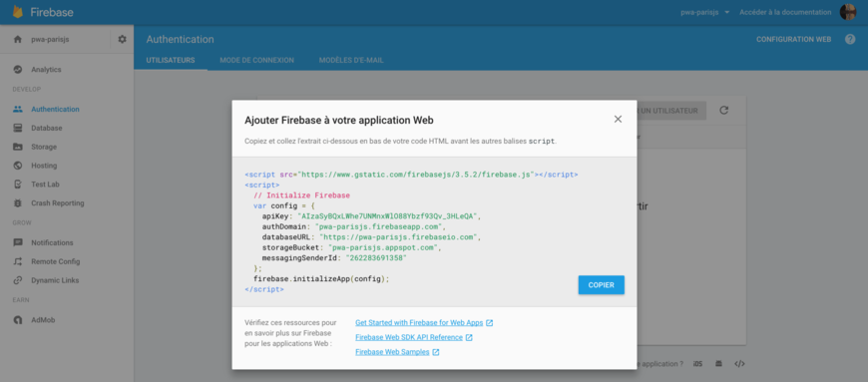Image resolution: width=868 pixels, height=382 pixels.
Task: Click the AdMob icon
Action: pos(18,320)
